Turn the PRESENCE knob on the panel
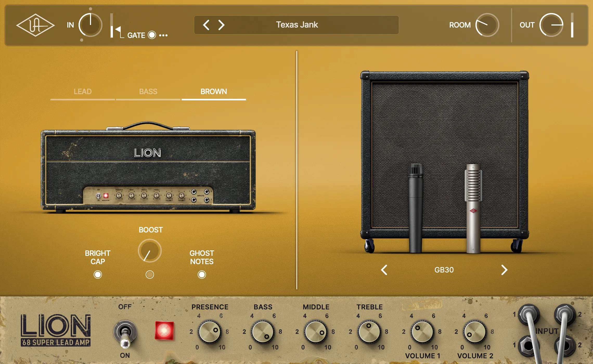The image size is (593, 364). click(x=210, y=332)
